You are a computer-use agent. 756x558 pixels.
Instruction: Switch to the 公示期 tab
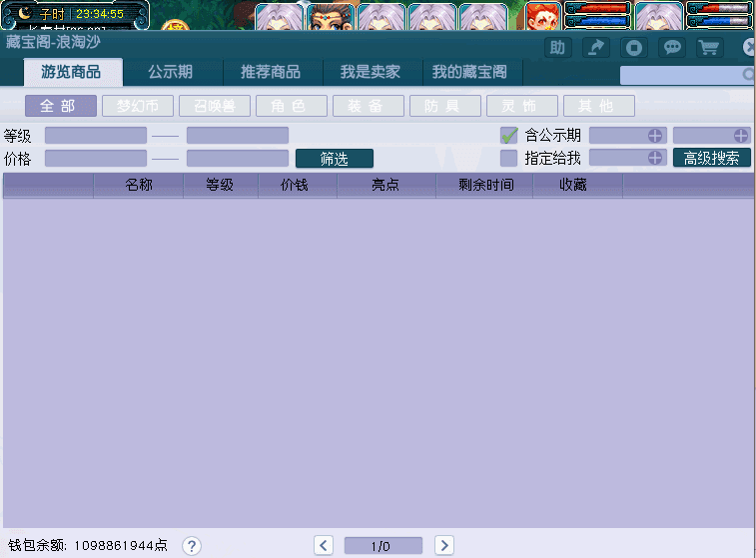(170, 72)
